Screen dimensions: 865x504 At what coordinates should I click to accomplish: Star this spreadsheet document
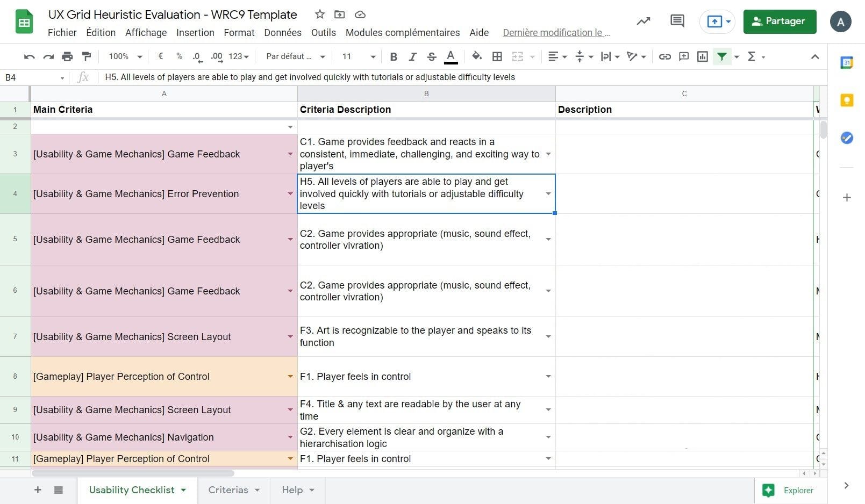320,15
